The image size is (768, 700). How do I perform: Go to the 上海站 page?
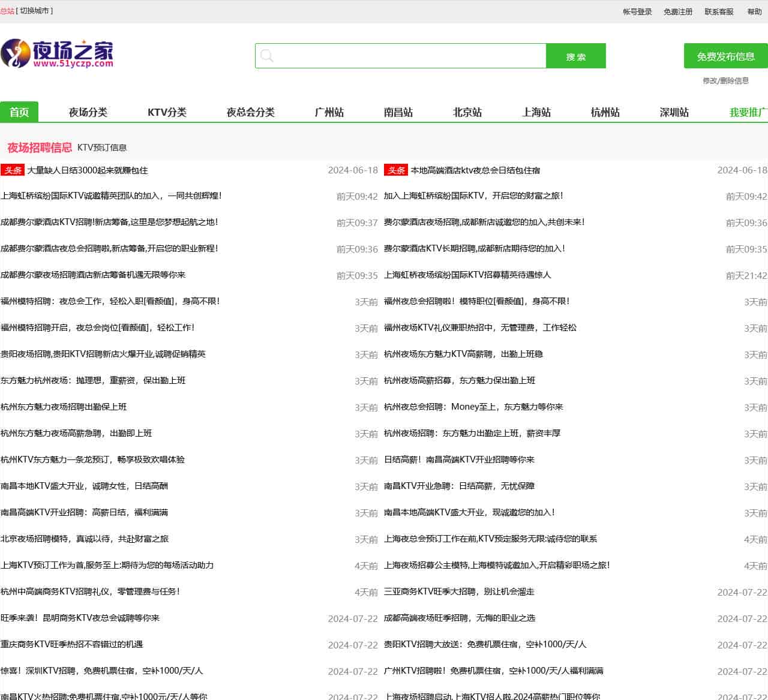point(536,112)
